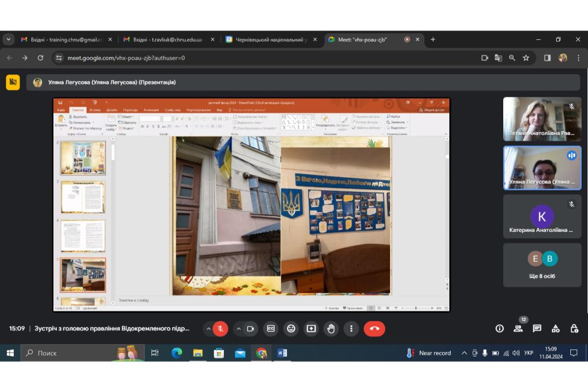Raise hand in the meeting
This screenshot has height=392, width=588.
pyautogui.click(x=331, y=329)
